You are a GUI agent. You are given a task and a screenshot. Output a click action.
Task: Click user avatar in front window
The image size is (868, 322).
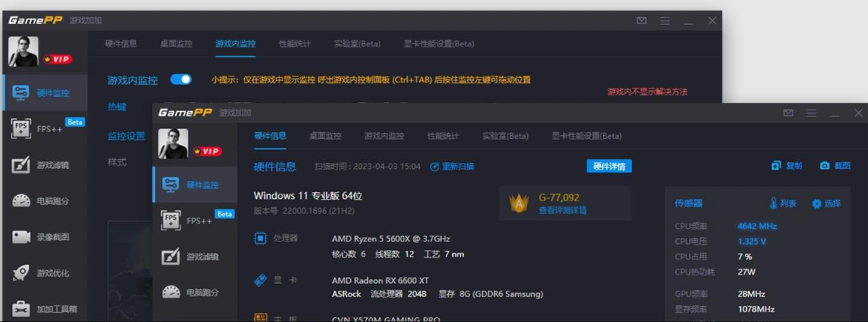click(173, 144)
